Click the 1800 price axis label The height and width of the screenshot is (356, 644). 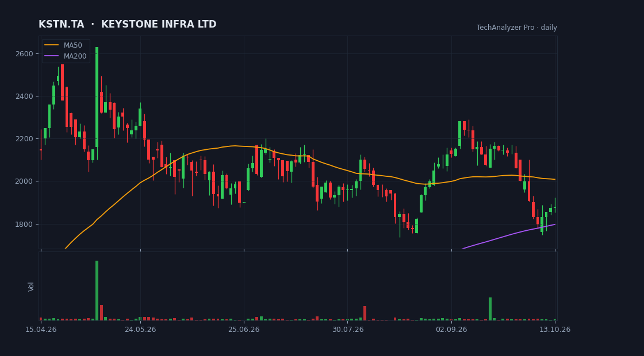pyautogui.click(x=24, y=224)
